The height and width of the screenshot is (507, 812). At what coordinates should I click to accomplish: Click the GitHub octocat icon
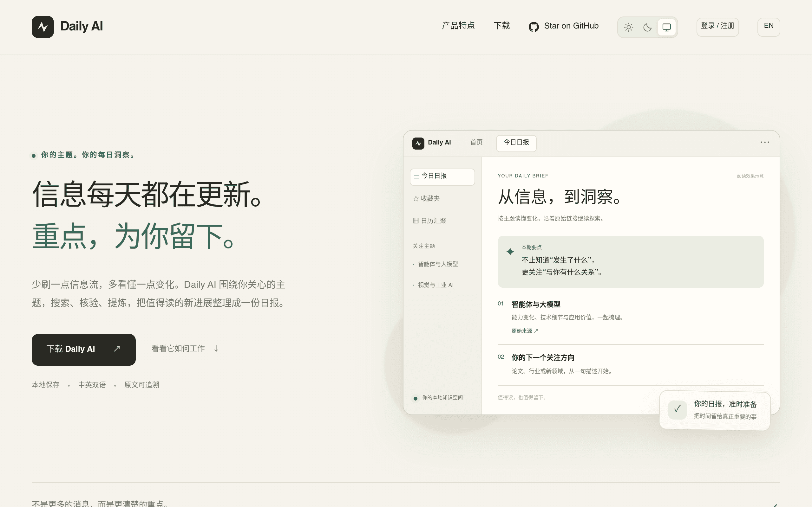coord(534,27)
